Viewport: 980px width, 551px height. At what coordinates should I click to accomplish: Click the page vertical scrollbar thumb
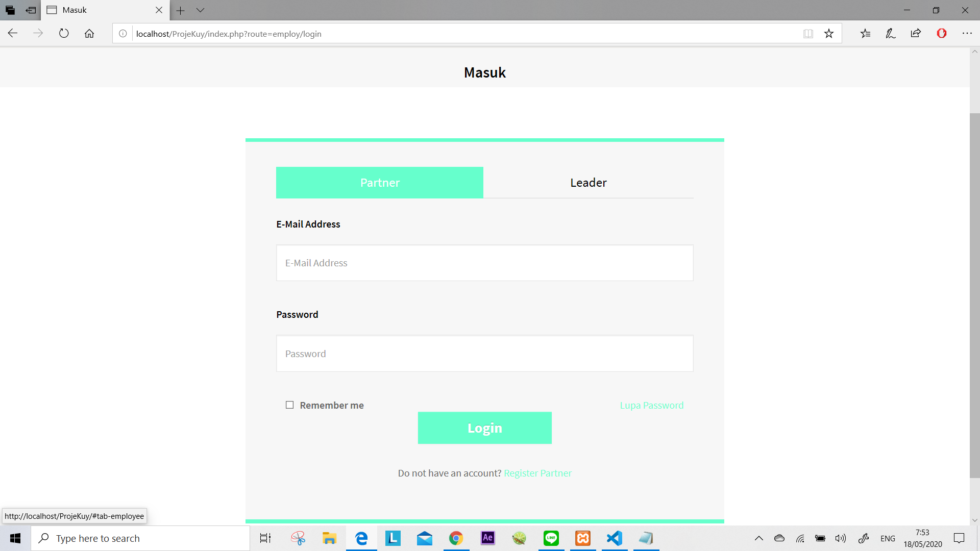click(975, 295)
